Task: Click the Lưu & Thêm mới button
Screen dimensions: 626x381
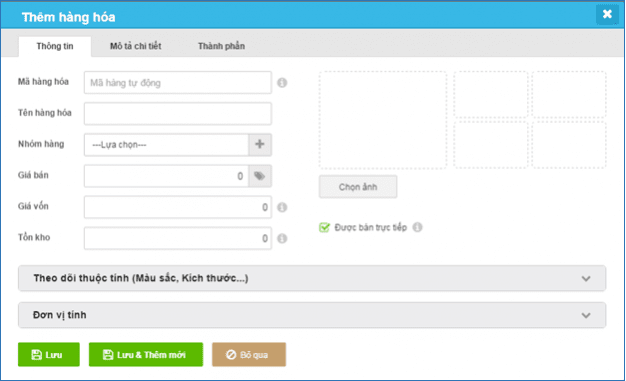Action: pyautogui.click(x=146, y=354)
